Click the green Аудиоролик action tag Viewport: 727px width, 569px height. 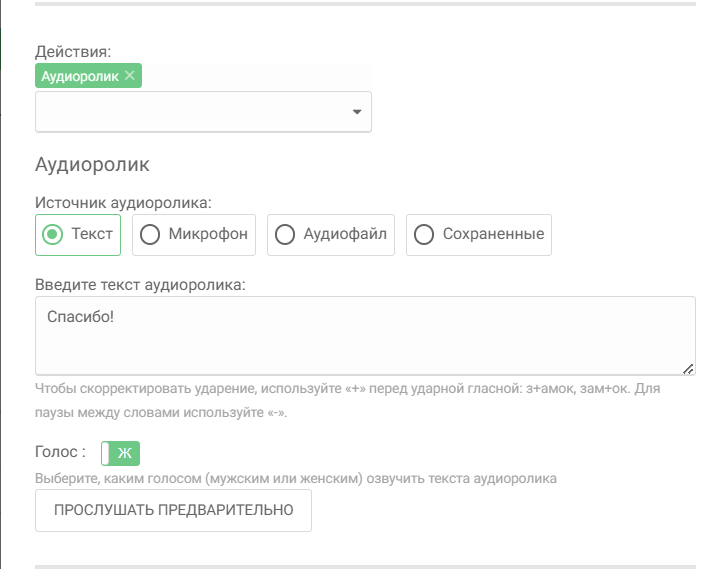[79, 76]
